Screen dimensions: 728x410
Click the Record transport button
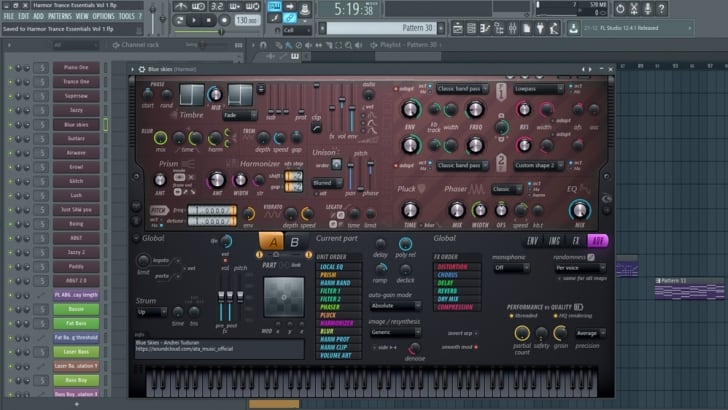coord(224,20)
